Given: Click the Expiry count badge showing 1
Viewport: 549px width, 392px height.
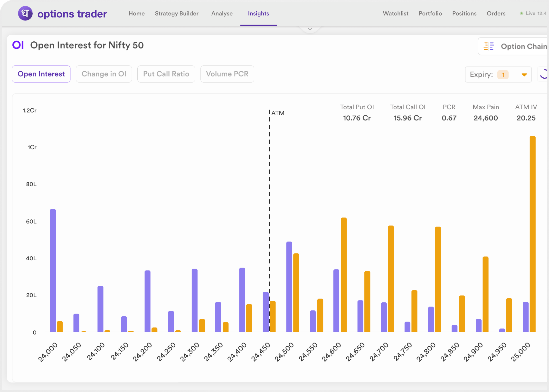Looking at the screenshot, I should click(503, 75).
